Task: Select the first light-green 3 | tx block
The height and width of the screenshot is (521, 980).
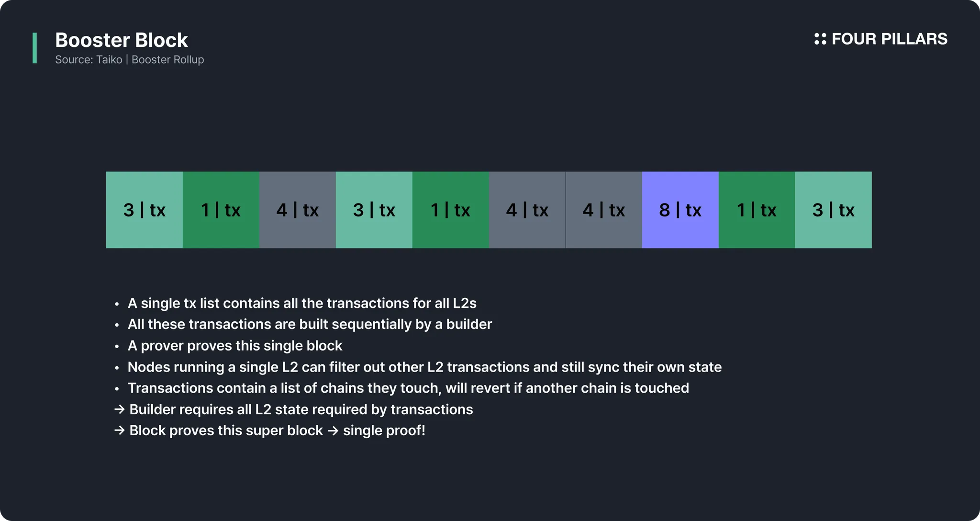Action: click(x=145, y=210)
